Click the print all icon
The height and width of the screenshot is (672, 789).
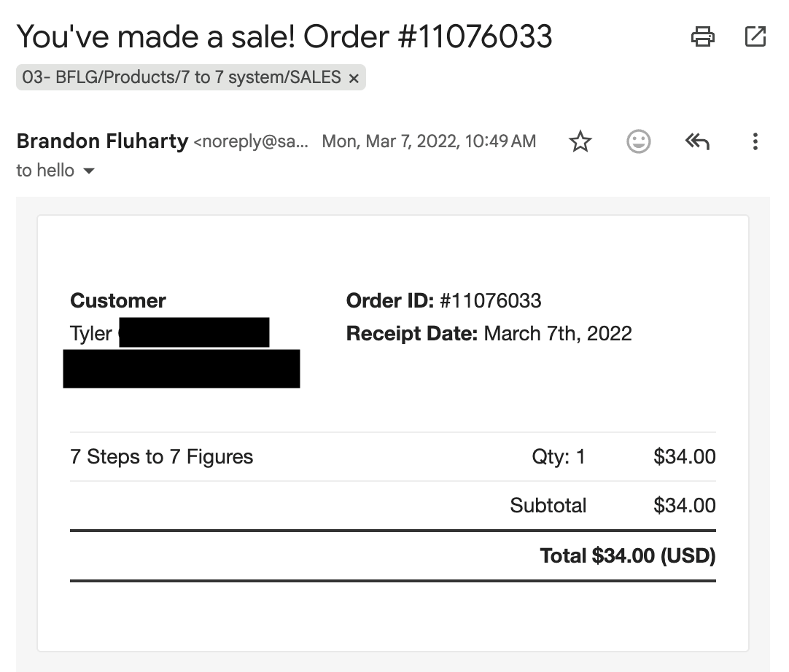(x=702, y=36)
